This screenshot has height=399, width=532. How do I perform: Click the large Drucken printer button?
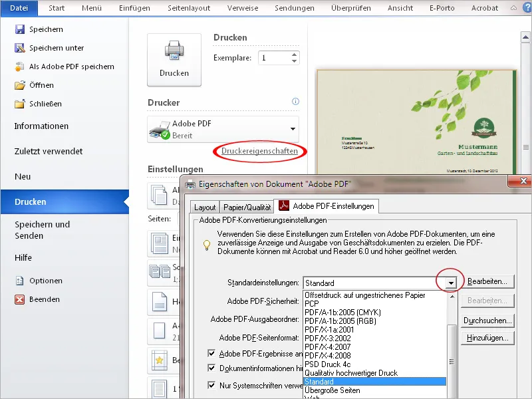174,60
